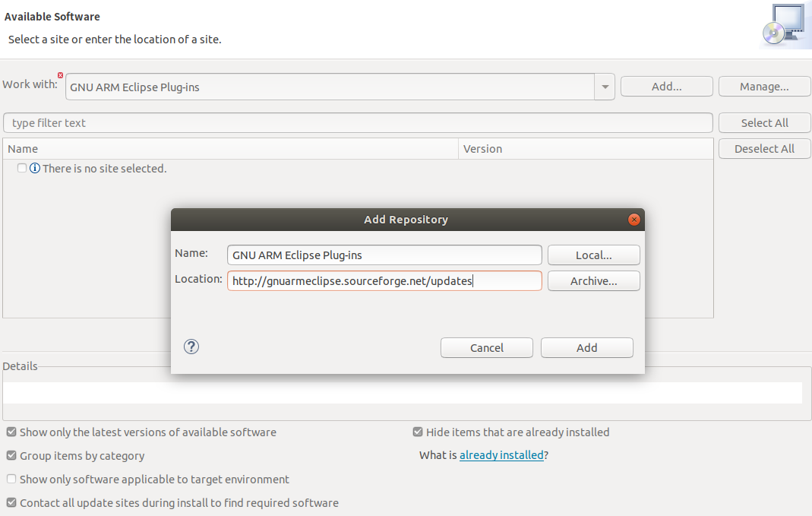Click the 'Add Repository' title bar text
Image resolution: width=812 pixels, height=516 pixels.
[x=406, y=220]
